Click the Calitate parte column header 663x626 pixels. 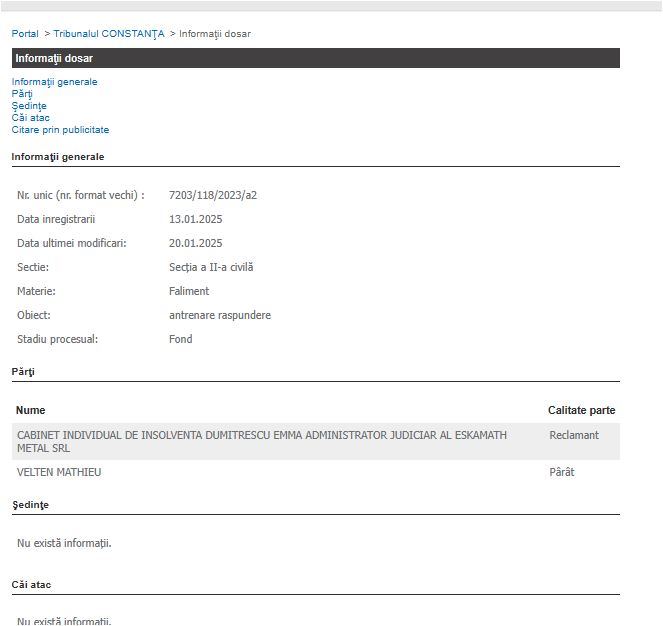coord(581,410)
